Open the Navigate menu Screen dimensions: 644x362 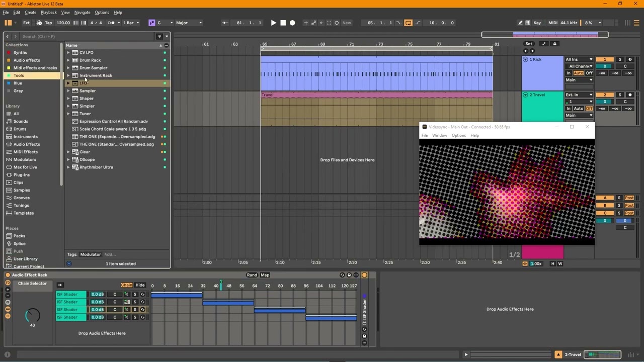pos(82,12)
